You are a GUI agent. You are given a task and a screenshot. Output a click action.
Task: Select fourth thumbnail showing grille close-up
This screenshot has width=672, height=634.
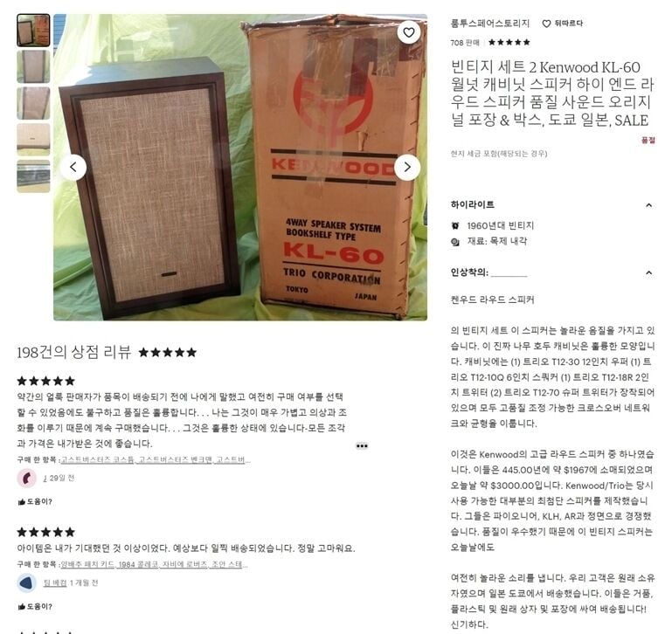(33, 140)
